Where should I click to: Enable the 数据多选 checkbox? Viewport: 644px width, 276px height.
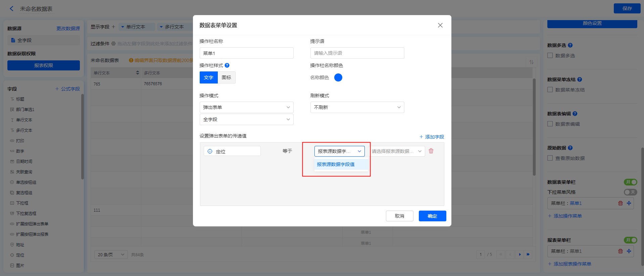[x=550, y=56]
